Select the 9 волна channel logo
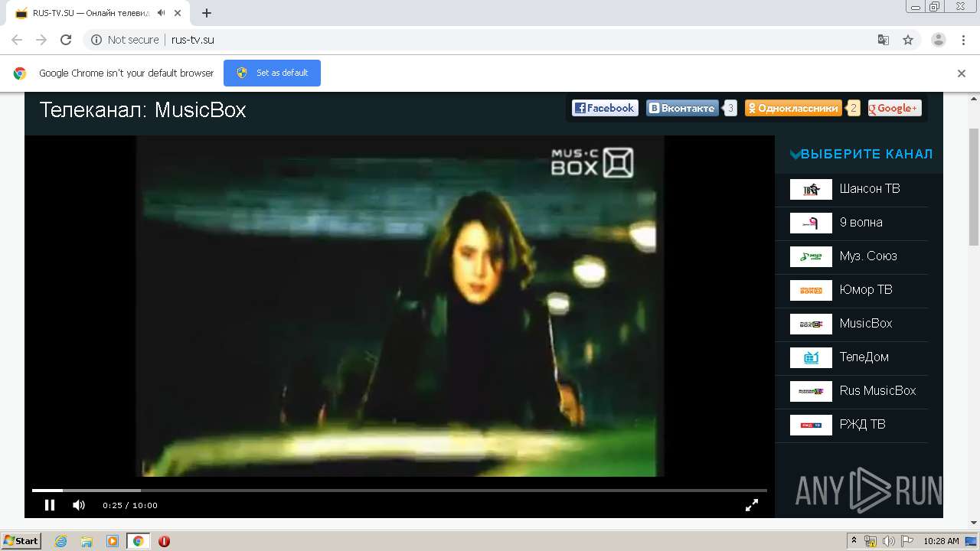Image resolution: width=980 pixels, height=551 pixels. coord(811,223)
